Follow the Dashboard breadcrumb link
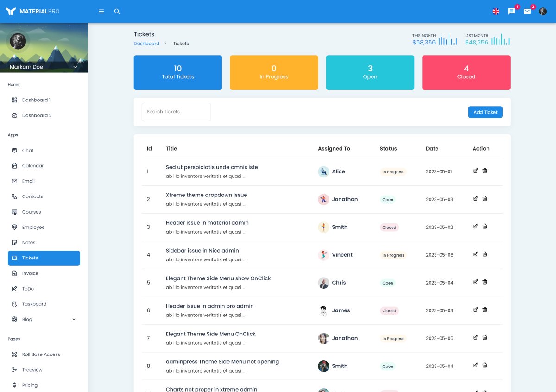Image resolution: width=556 pixels, height=392 pixels. pyautogui.click(x=146, y=44)
